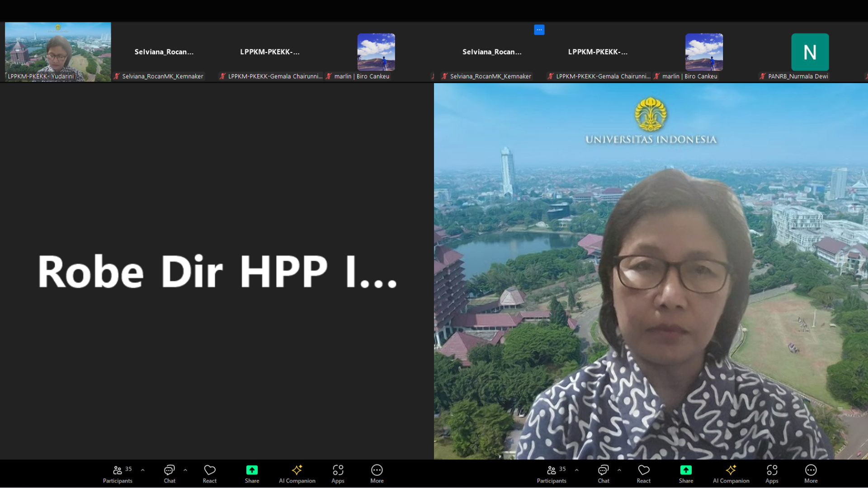Open More options in left Zoom window
The image size is (868, 488).
click(x=377, y=474)
